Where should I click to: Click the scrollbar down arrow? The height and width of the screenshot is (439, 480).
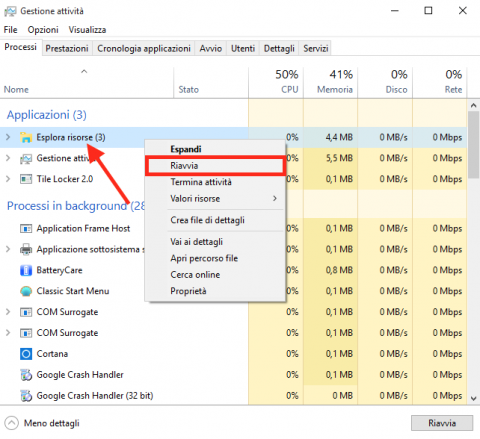(473, 398)
